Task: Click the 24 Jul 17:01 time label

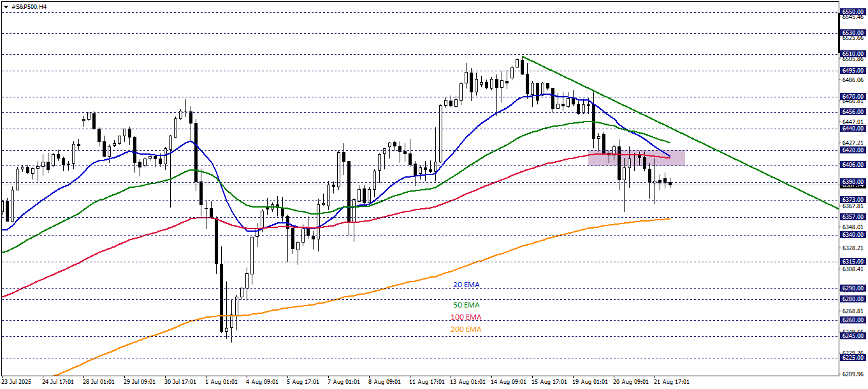Action: click(57, 383)
